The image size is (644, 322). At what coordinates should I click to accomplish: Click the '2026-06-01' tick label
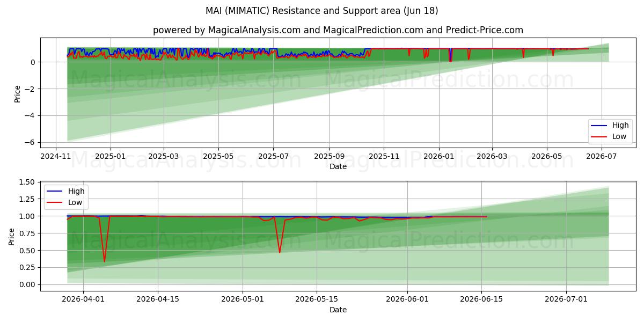click(x=407, y=299)
